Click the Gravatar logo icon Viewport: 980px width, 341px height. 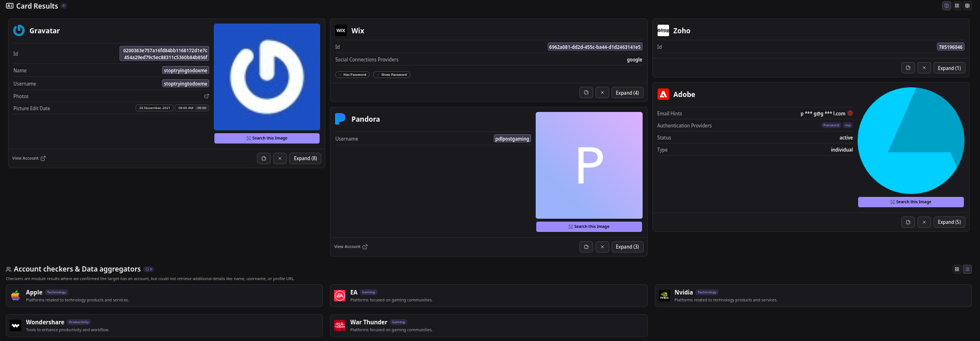click(19, 30)
